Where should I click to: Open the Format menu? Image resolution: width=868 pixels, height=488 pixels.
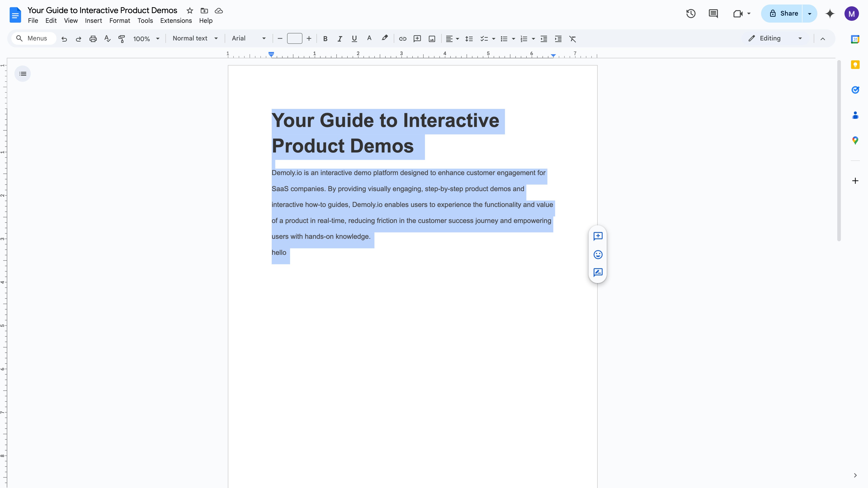pyautogui.click(x=120, y=21)
